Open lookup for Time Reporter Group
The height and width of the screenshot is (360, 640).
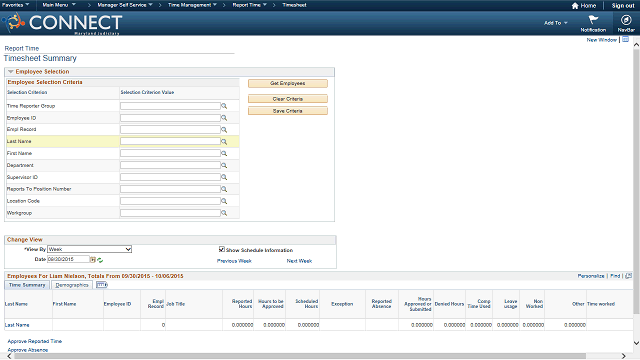pos(224,106)
